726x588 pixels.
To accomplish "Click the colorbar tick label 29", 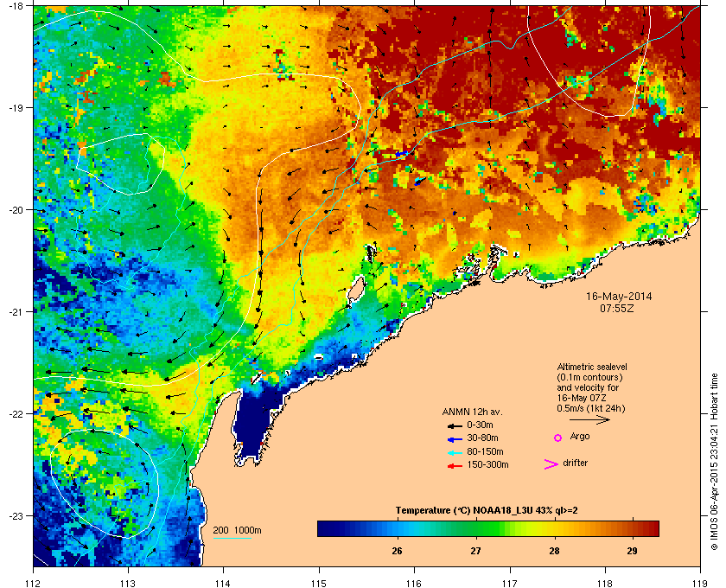I will [x=632, y=551].
